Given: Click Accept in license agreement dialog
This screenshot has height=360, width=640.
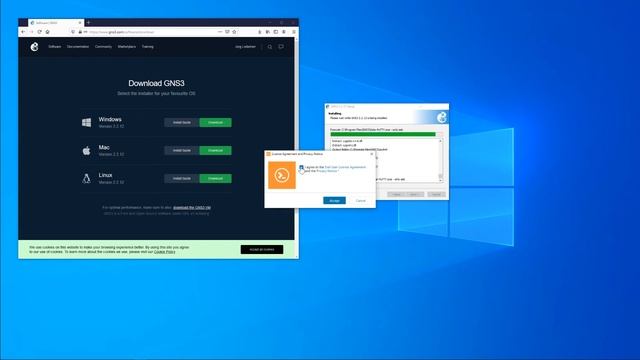Looking at the screenshot, I should 334,200.
